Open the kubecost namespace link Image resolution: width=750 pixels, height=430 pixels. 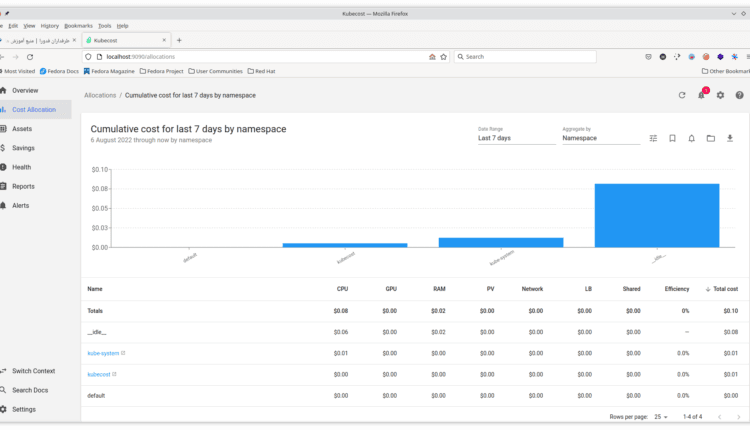tap(99, 374)
